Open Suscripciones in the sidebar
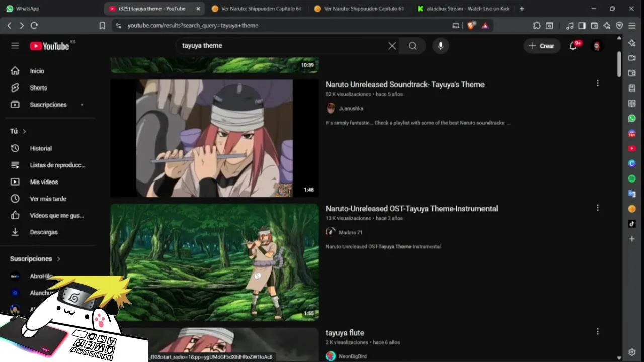Screen dimensions: 644x362 48,105
